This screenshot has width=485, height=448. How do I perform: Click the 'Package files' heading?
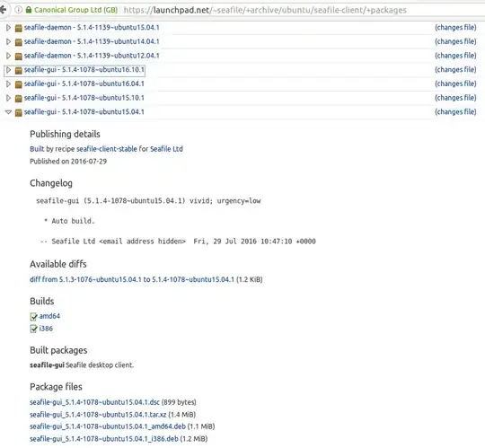[x=56, y=387]
